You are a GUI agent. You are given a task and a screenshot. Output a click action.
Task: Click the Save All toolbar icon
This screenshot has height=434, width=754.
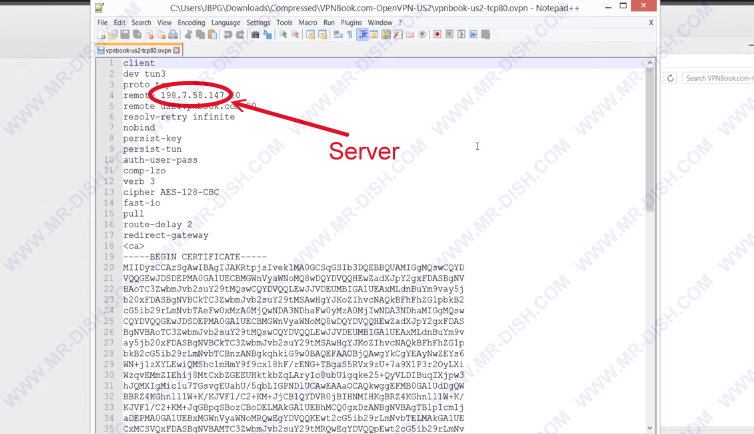137,35
